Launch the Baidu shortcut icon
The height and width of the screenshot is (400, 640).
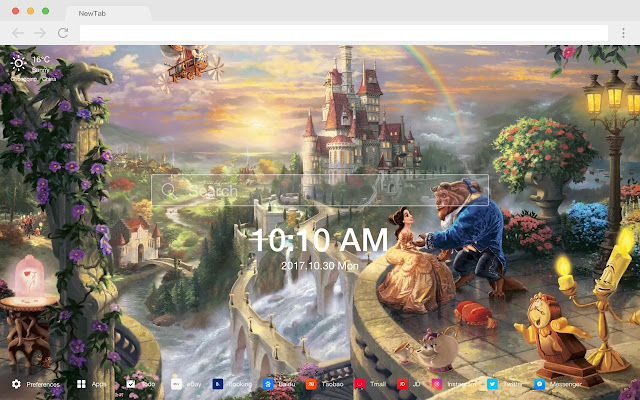pyautogui.click(x=268, y=384)
